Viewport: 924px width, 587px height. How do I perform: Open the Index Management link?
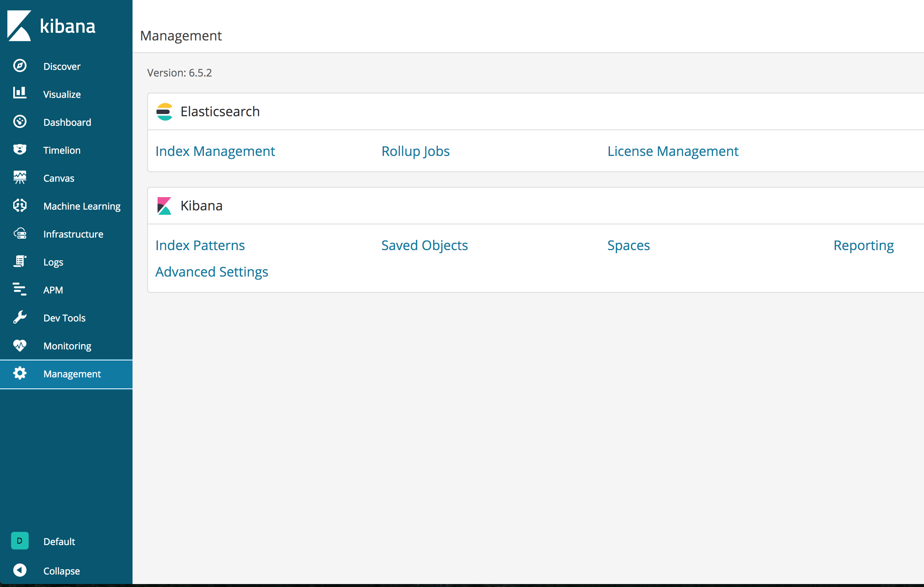click(x=215, y=151)
